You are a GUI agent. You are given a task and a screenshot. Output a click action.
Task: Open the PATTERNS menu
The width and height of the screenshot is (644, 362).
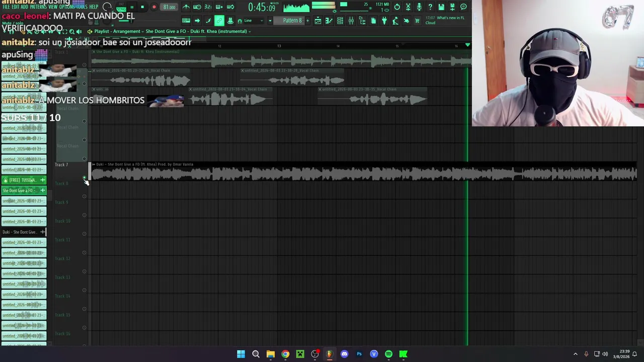[x=38, y=7]
